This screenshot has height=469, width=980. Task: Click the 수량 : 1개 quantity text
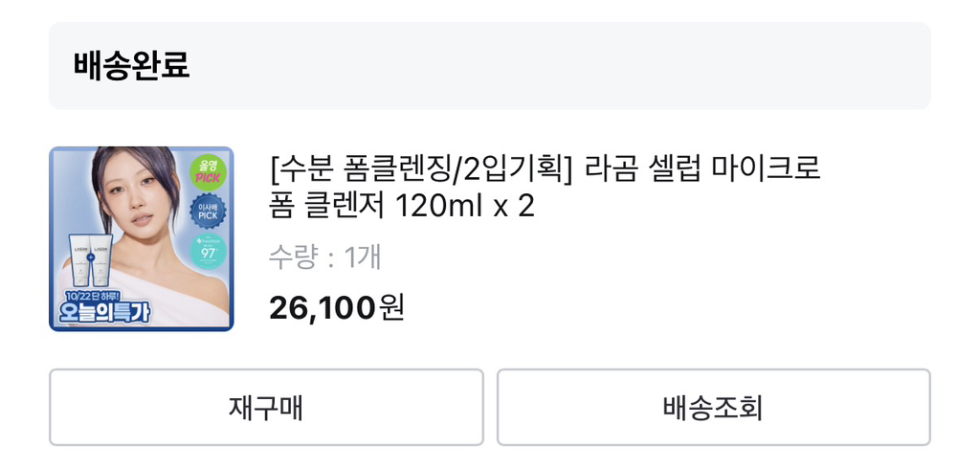pos(325,257)
